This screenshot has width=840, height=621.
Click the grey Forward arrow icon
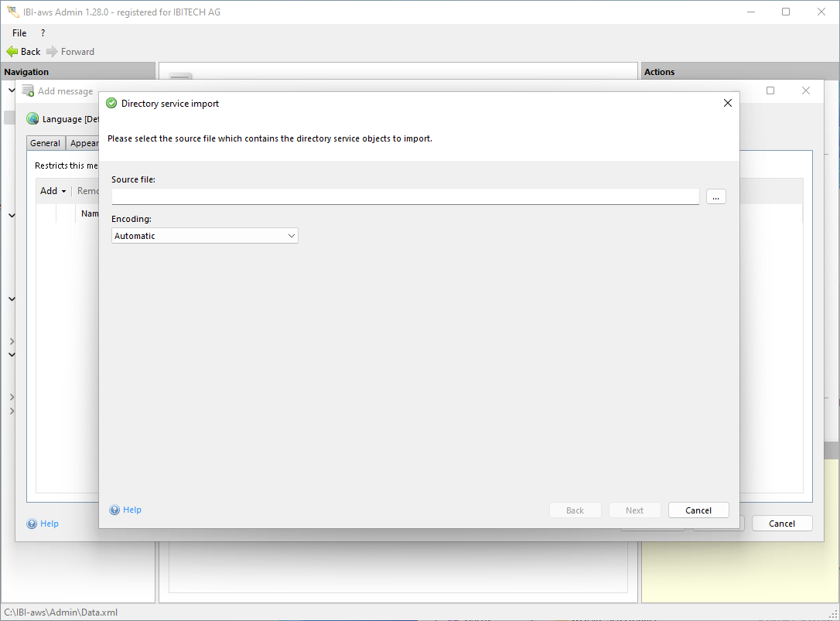pyautogui.click(x=52, y=52)
